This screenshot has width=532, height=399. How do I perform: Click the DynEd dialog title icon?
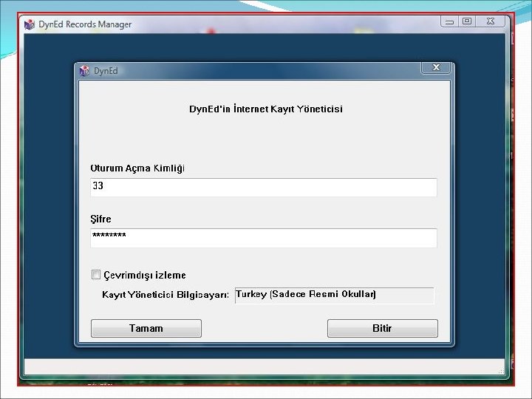click(83, 71)
